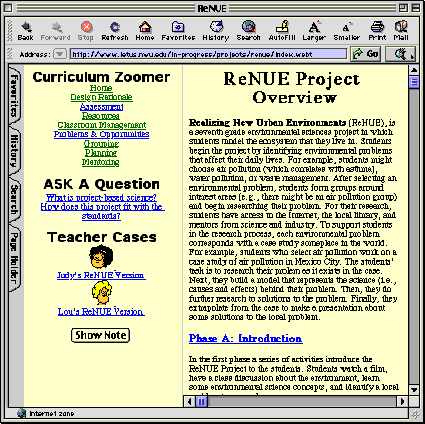Image resolution: width=425 pixels, height=424 pixels.
Task: Open the Favorites toolbar icon
Action: (x=178, y=27)
